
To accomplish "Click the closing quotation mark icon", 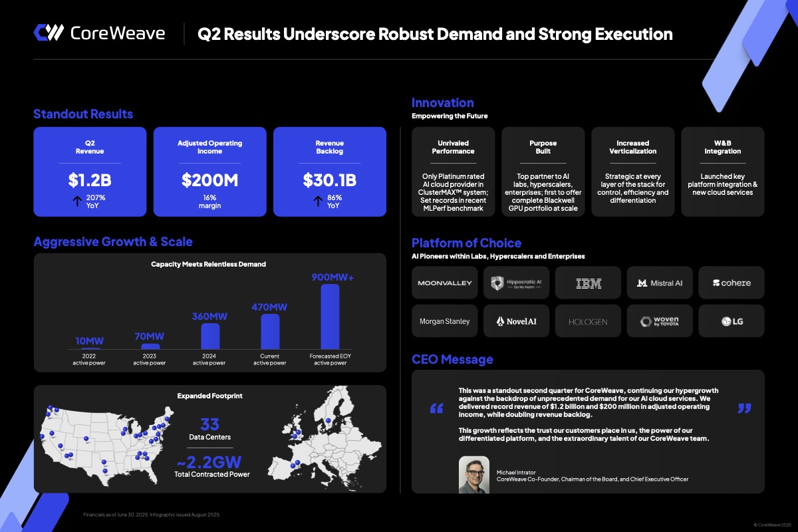I will coord(744,408).
